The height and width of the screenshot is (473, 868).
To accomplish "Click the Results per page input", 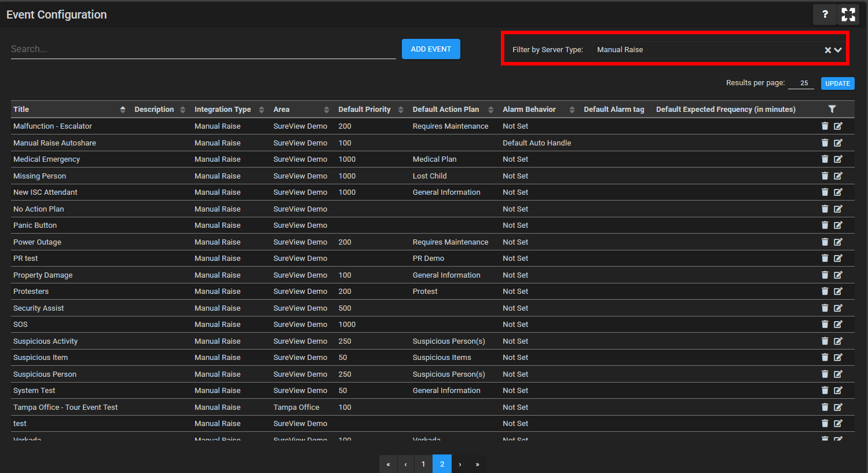I will point(801,83).
